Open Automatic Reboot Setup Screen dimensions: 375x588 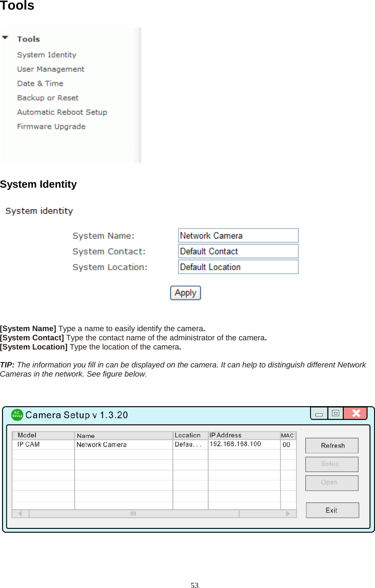point(62,112)
